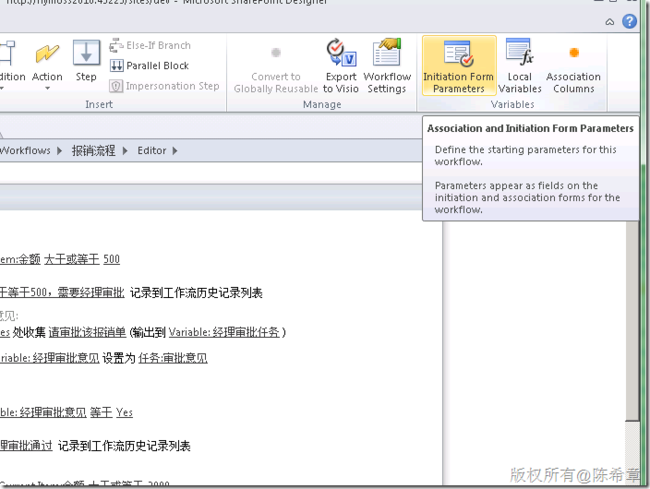Screen dimensions: 650x489
Task: Open the Action dropdown in ribbon
Action: 47,88
